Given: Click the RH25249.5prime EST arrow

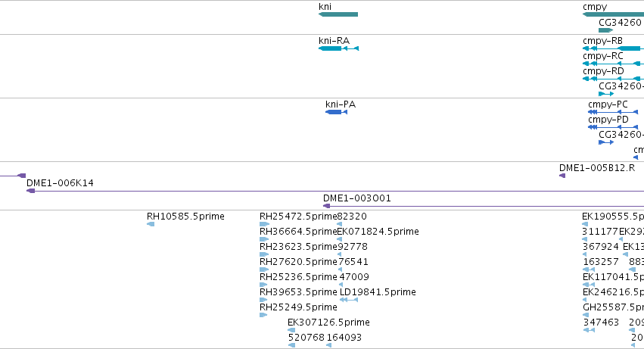Looking at the screenshot, I should [263, 315].
